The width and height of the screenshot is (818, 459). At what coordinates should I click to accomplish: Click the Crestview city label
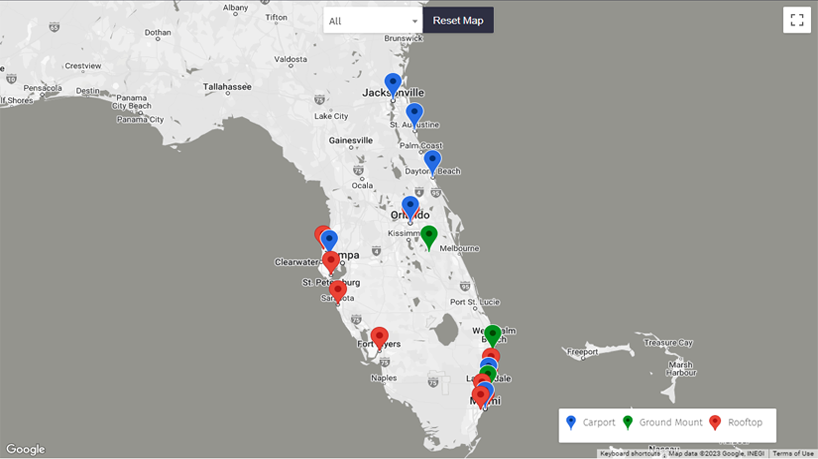tap(82, 66)
